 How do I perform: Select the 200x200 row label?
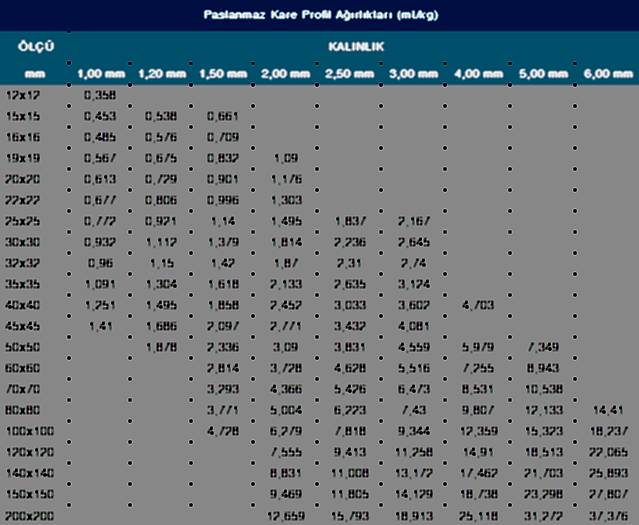(x=30, y=517)
